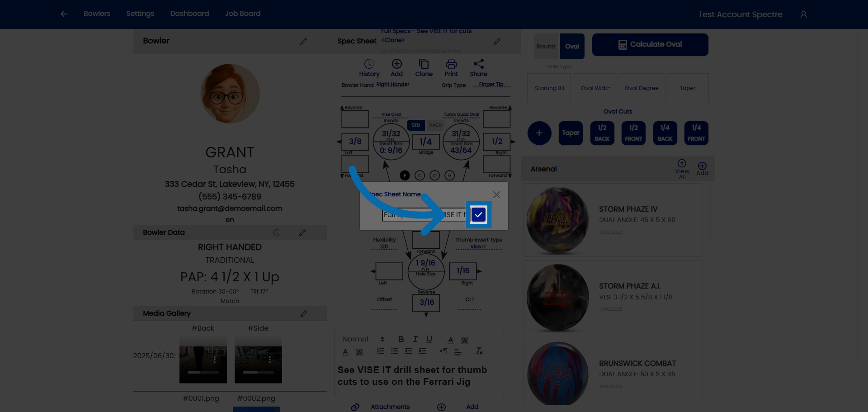Toggle Italic formatting in notes editor
The height and width of the screenshot is (412, 868).
415,339
